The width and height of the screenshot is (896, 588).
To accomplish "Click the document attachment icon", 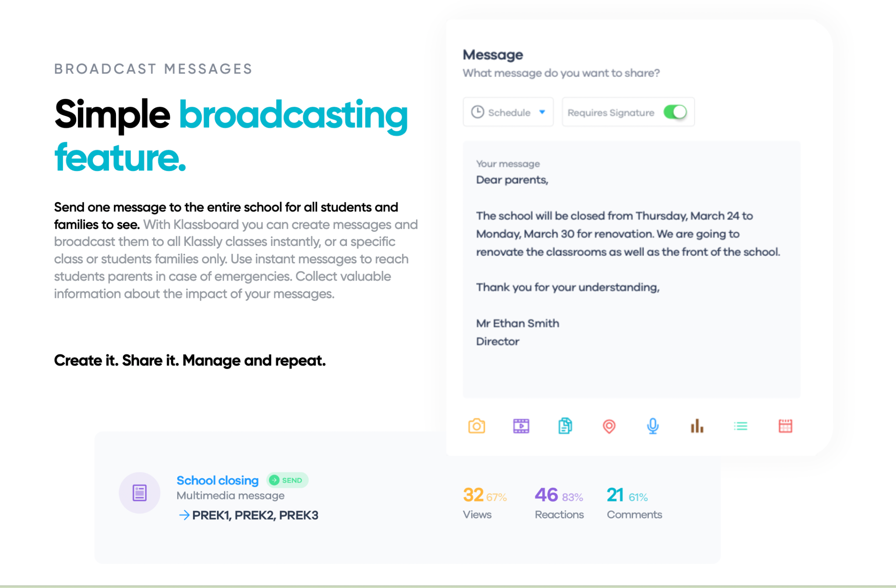I will point(565,426).
